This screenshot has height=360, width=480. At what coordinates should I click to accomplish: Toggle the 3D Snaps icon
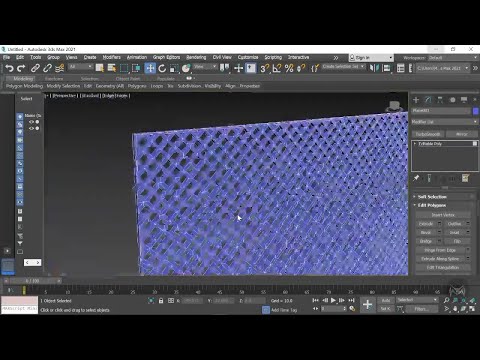264,68
